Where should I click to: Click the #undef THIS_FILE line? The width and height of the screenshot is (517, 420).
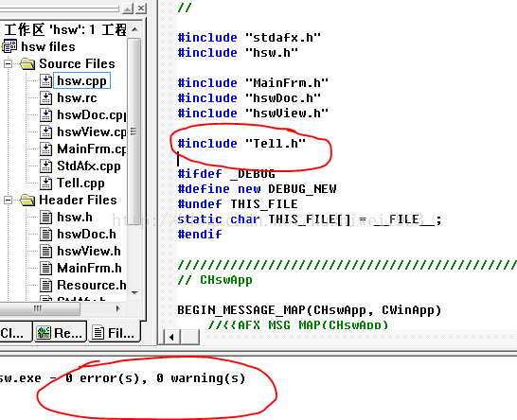coord(238,204)
